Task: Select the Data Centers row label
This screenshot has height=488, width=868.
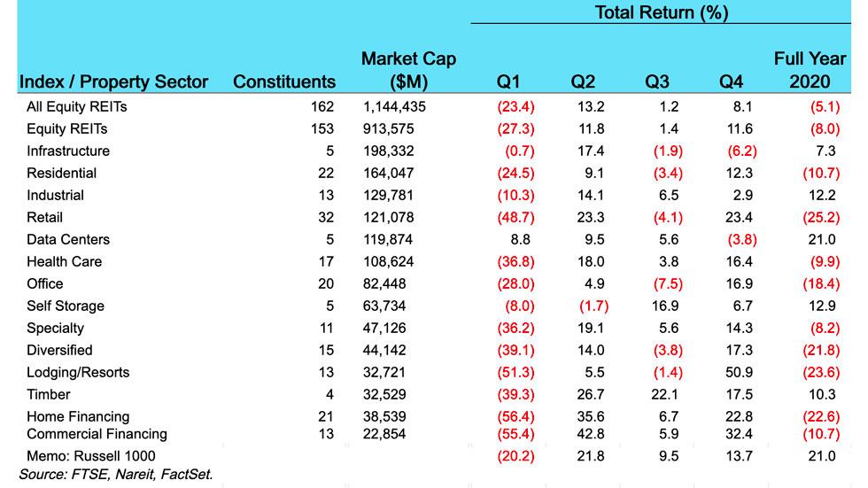Action: coord(68,240)
